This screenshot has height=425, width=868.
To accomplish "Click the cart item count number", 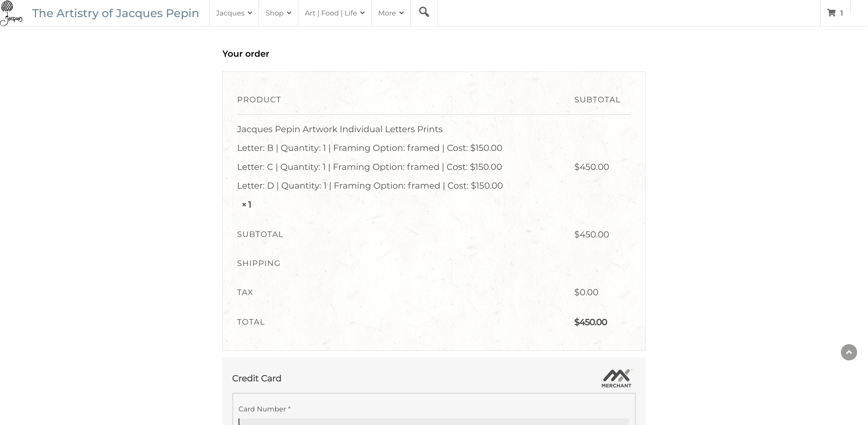I will [841, 13].
